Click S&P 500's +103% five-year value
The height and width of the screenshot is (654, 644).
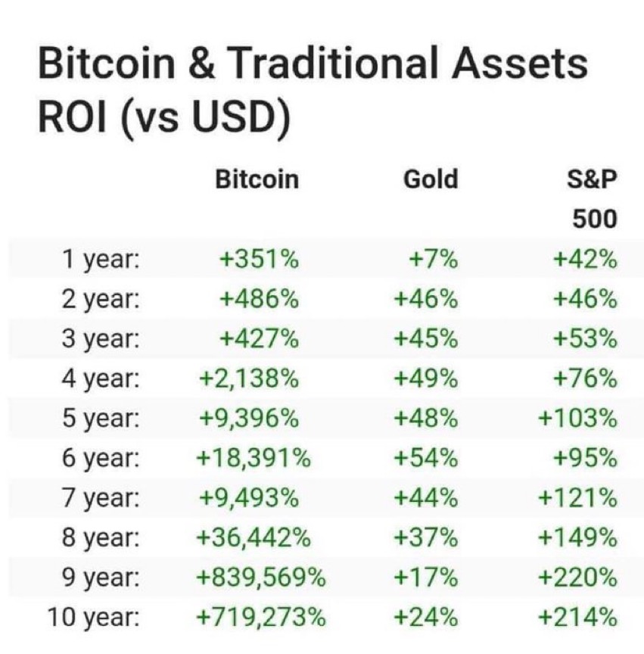tap(577, 419)
